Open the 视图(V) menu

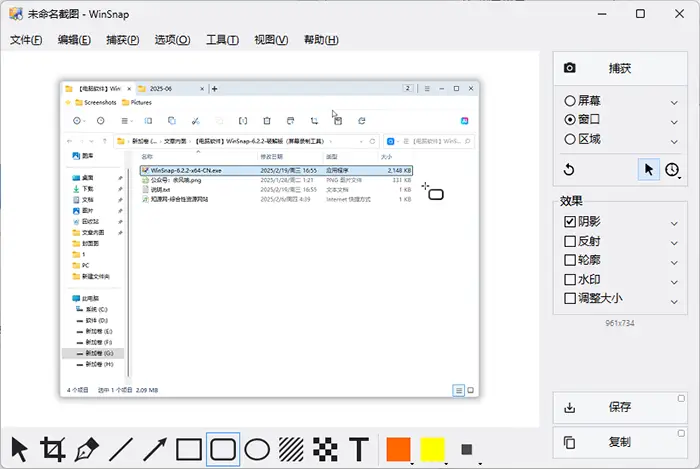point(271,40)
